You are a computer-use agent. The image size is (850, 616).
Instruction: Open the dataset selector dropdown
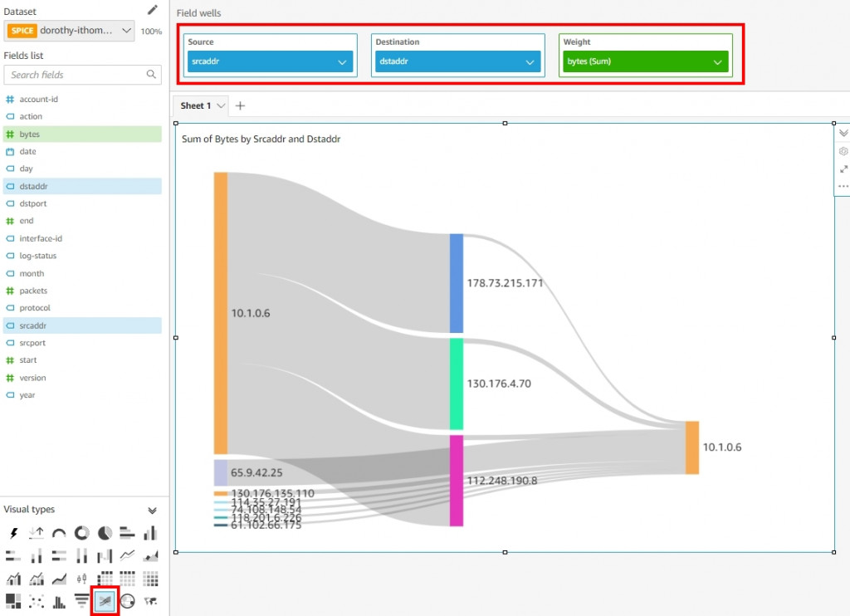126,31
